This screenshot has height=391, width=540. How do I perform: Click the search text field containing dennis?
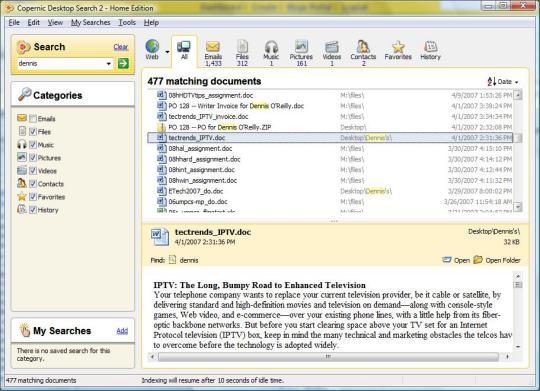tap(61, 63)
